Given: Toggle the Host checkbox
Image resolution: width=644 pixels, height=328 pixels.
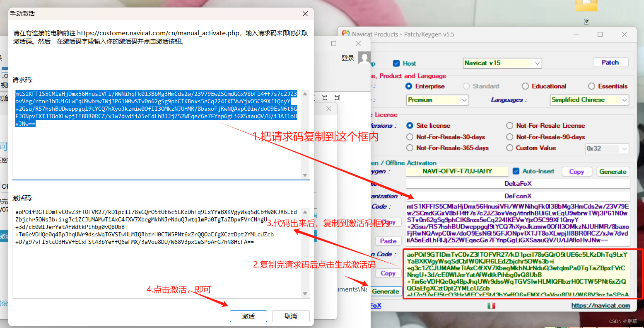Looking at the screenshot, I should point(396,63).
